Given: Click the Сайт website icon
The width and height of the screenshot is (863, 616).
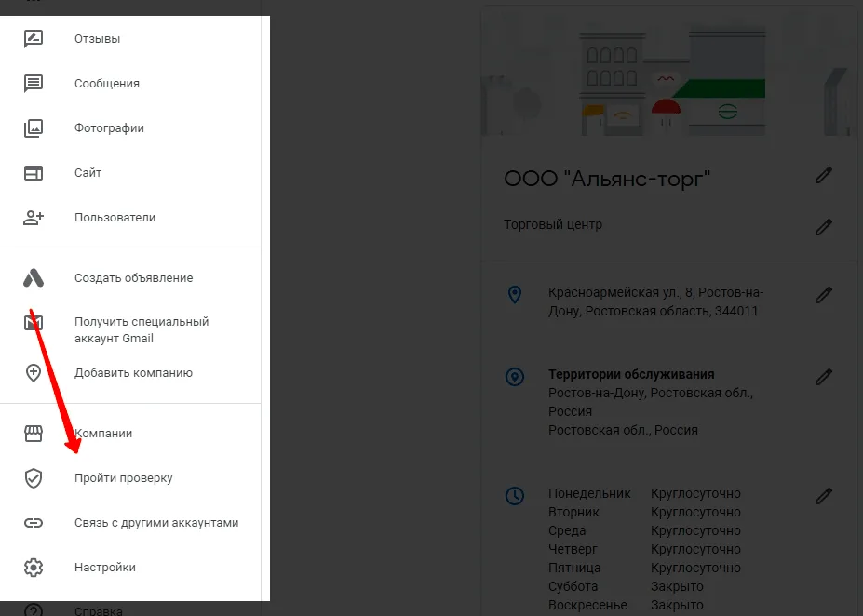Looking at the screenshot, I should click(x=34, y=173).
